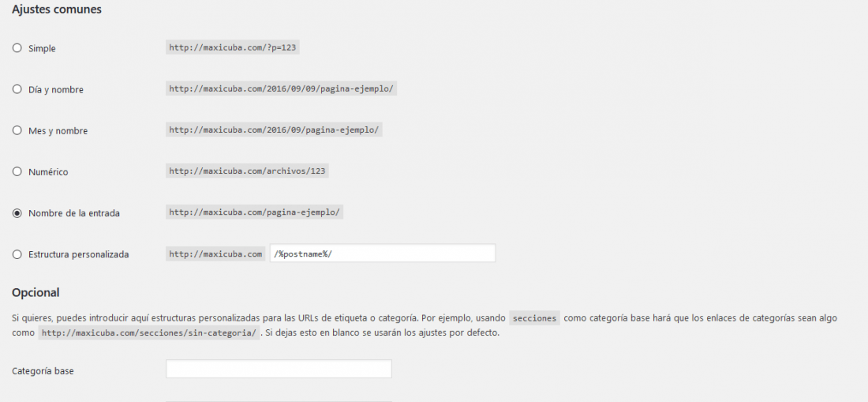Image resolution: width=868 pixels, height=402 pixels.
Task: Click the ?p=123 example URL
Action: pos(233,47)
